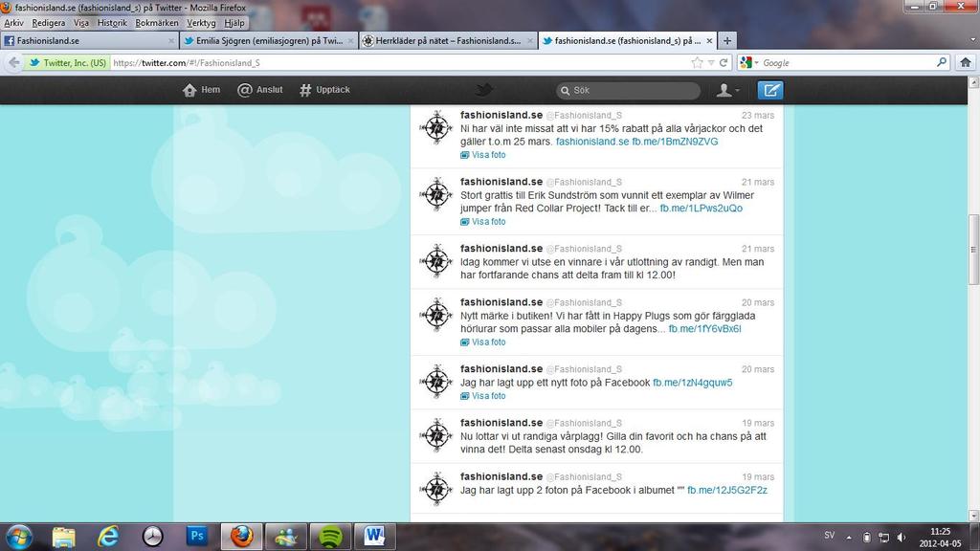
Task: Open the fb.me/1fY6vBx6l link
Action: coord(705,329)
